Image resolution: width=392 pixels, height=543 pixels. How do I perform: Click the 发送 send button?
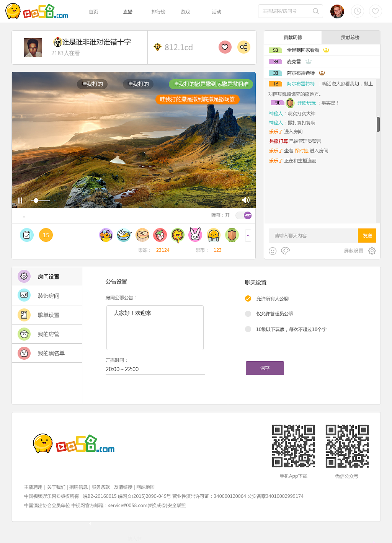coord(367,236)
